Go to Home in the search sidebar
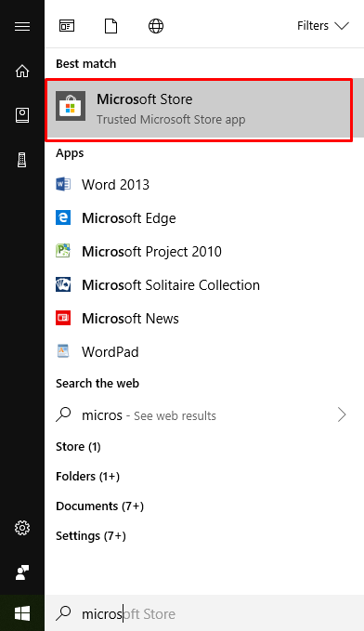Viewport: 364px width, 631px height. [22, 71]
